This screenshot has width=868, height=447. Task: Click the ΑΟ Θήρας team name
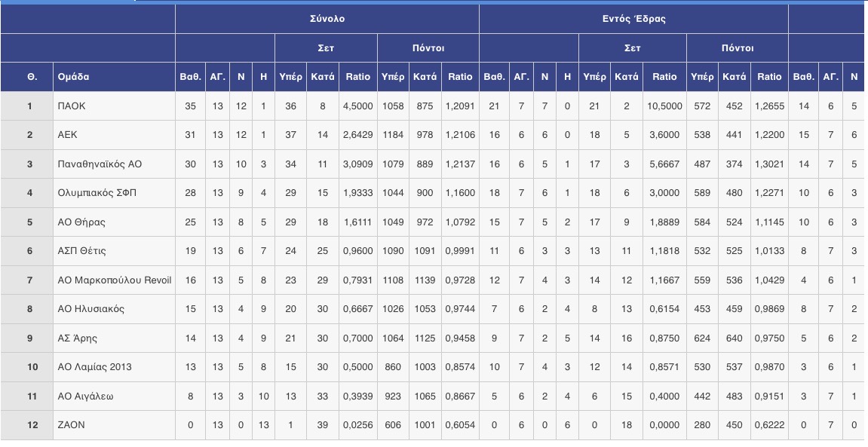(81, 222)
